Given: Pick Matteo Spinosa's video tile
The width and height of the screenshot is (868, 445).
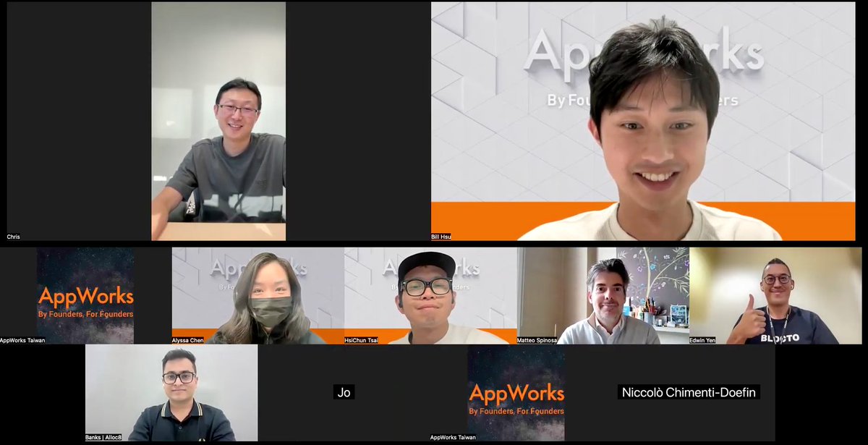Looking at the screenshot, I should 603,295.
